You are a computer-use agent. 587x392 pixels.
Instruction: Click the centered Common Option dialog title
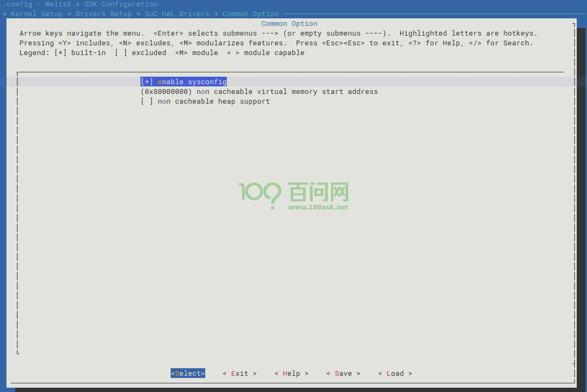(289, 24)
